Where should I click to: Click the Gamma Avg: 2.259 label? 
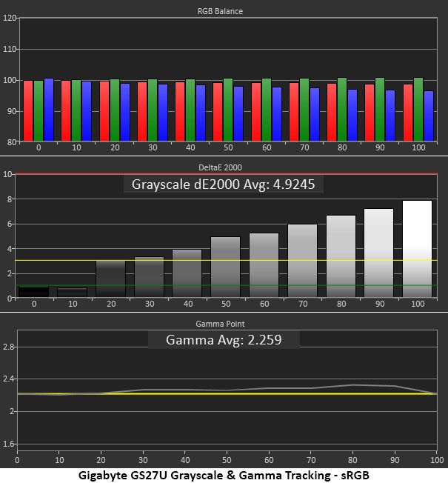pos(224,340)
